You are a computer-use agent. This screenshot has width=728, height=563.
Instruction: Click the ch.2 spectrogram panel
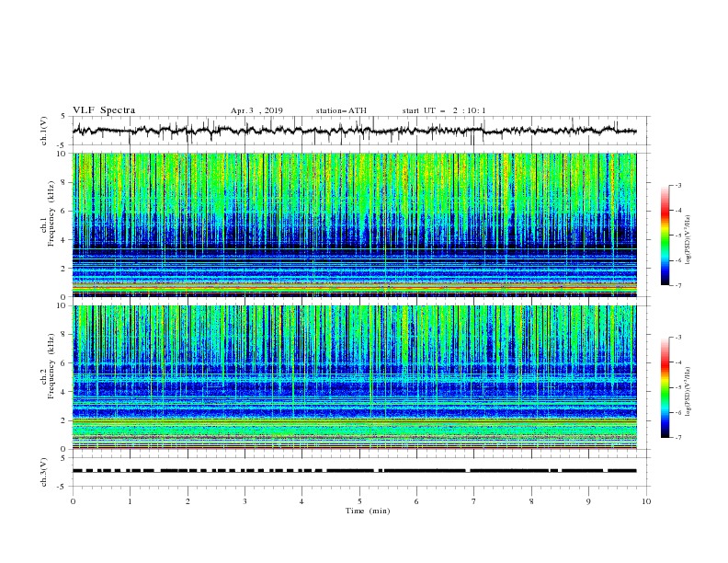(x=354, y=377)
